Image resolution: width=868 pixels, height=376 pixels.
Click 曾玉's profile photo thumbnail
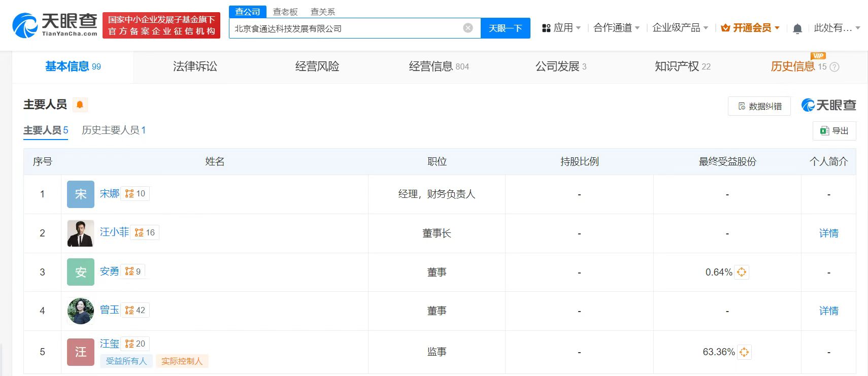(x=81, y=311)
